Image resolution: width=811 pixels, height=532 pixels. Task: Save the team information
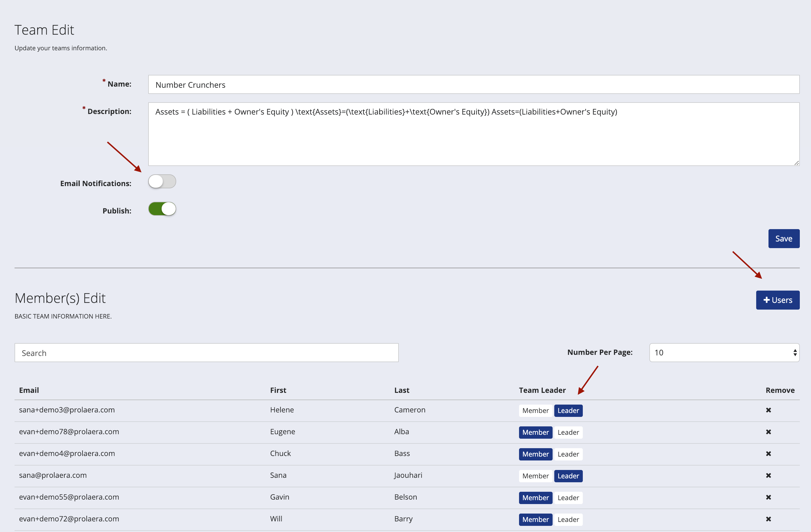[x=784, y=239]
